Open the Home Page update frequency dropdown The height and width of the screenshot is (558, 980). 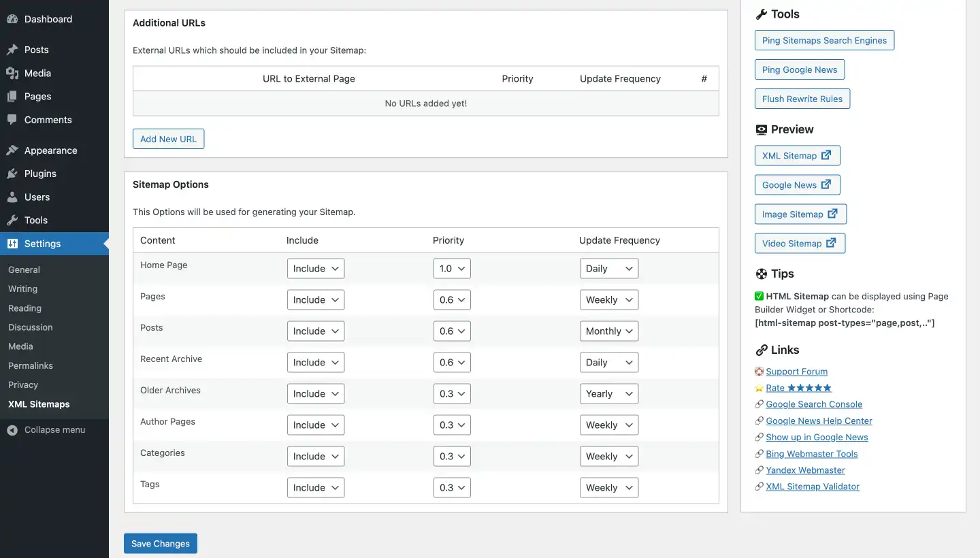(x=608, y=268)
